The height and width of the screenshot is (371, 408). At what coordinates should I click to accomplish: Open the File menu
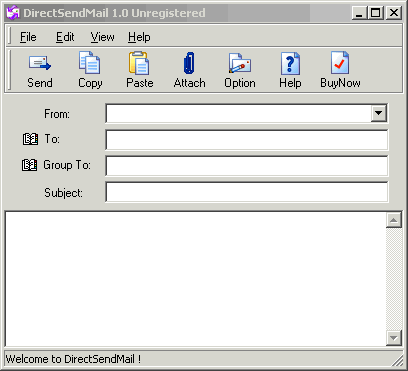click(28, 37)
